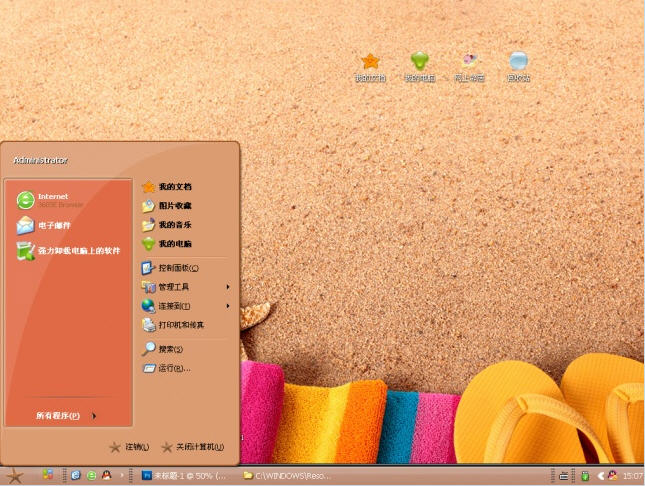Open 强力卸载电脑上的软件 in start menu

pos(67,251)
